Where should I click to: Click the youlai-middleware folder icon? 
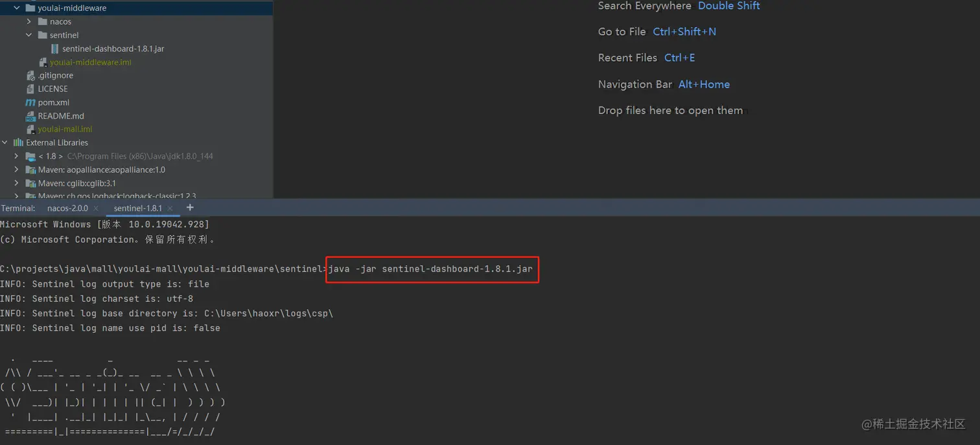30,8
